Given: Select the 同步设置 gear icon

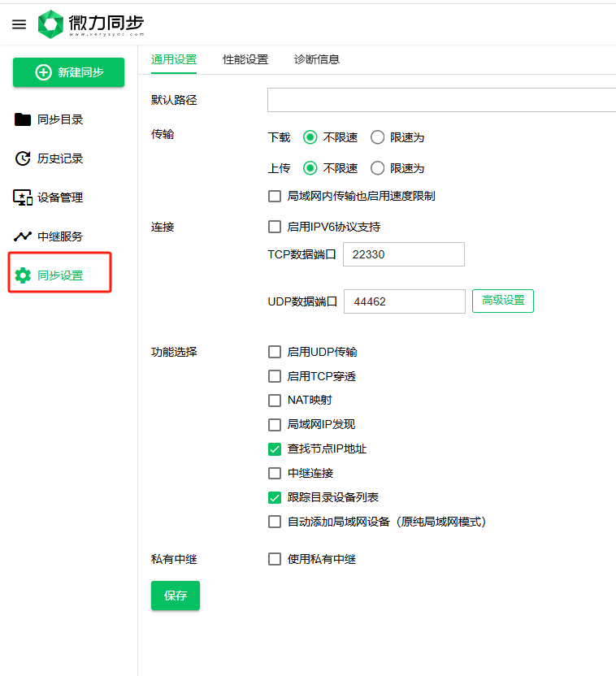Looking at the screenshot, I should click(x=23, y=275).
